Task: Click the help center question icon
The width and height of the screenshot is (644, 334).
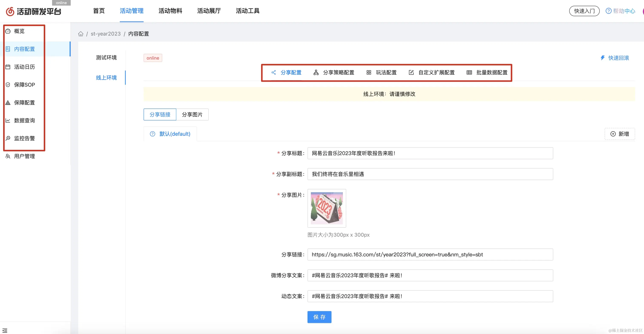Action: (608, 11)
